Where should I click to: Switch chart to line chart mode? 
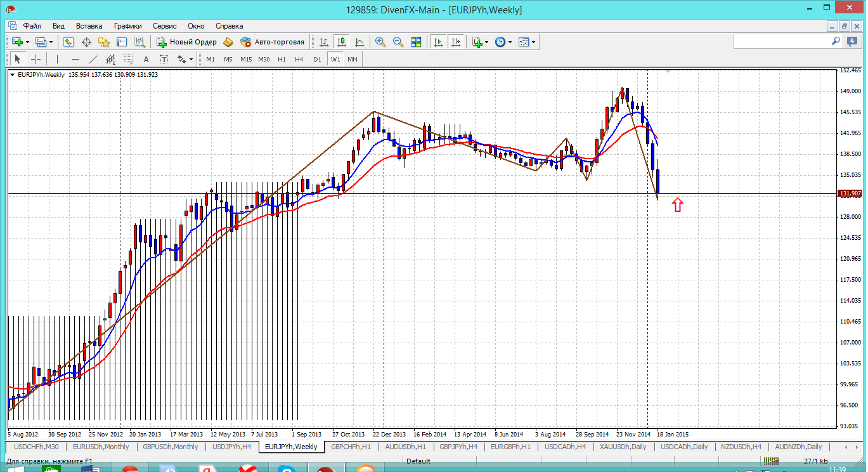tap(360, 42)
